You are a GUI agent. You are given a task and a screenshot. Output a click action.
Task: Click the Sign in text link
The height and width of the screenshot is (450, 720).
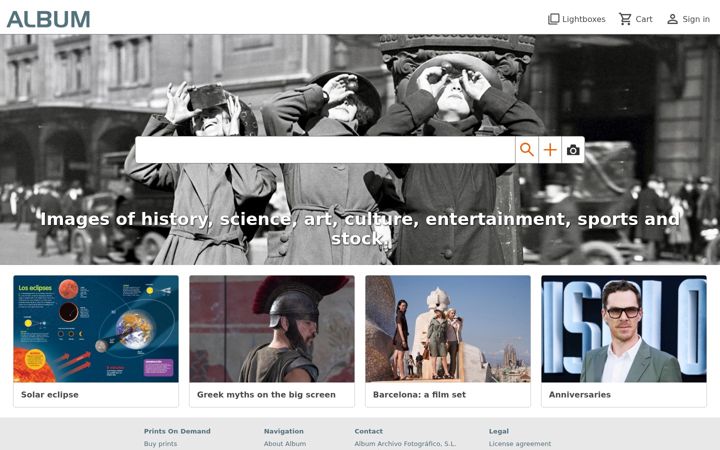tap(696, 19)
